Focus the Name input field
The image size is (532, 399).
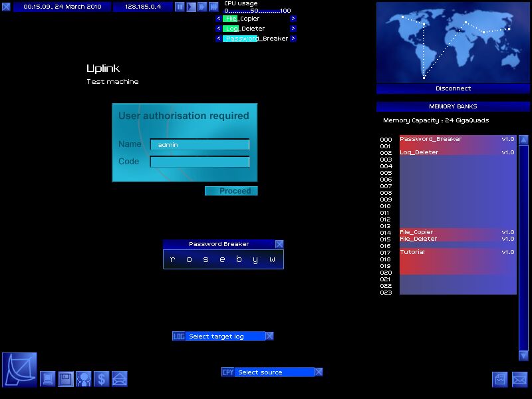pyautogui.click(x=200, y=144)
